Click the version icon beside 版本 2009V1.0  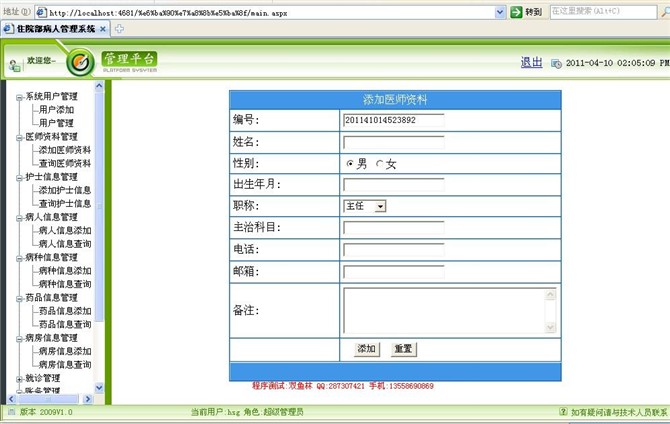point(12,412)
